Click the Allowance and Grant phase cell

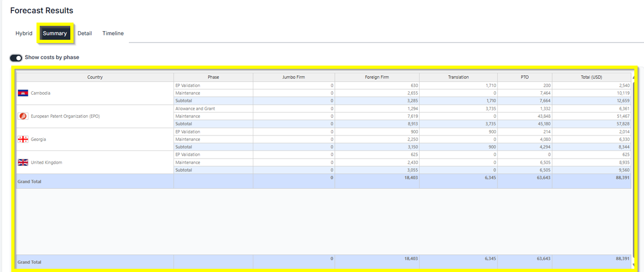pos(214,109)
